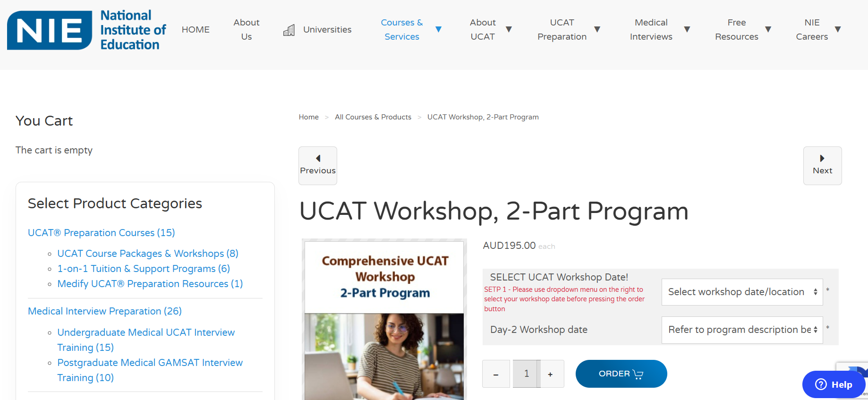
Task: Open Medify UCAT® Preparation Resources (1)
Action: point(150,284)
